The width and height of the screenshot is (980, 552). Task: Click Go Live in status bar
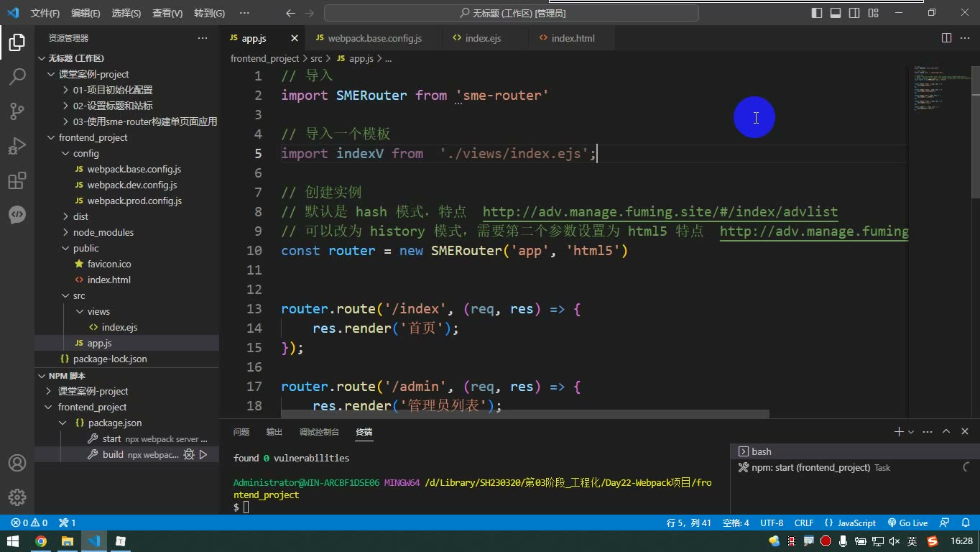pos(907,523)
